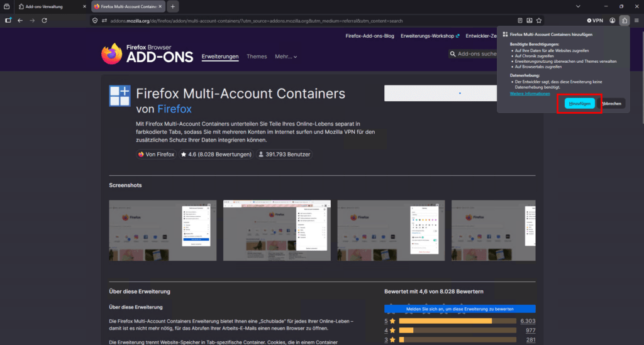Image resolution: width=644 pixels, height=345 pixels.
Task: Click the search magnifier icon
Action: click(453, 54)
